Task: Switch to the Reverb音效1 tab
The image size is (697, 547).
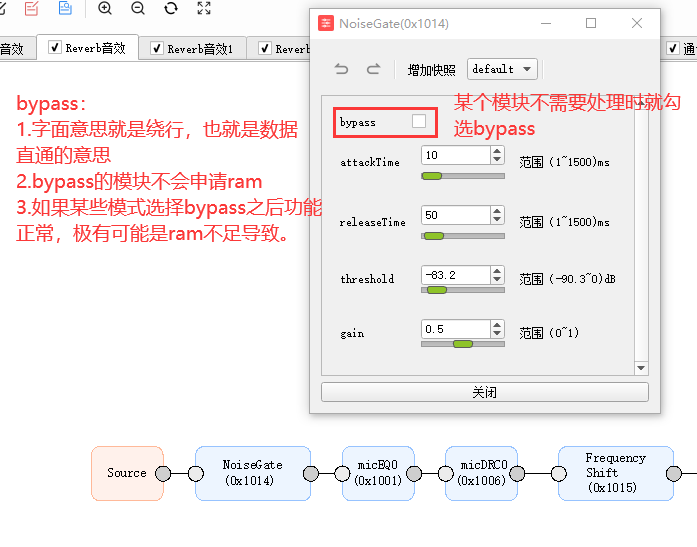Action: click(x=192, y=48)
